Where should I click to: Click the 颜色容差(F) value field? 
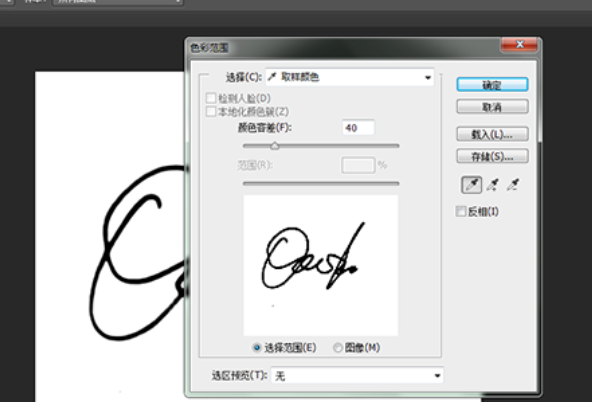pyautogui.click(x=358, y=128)
